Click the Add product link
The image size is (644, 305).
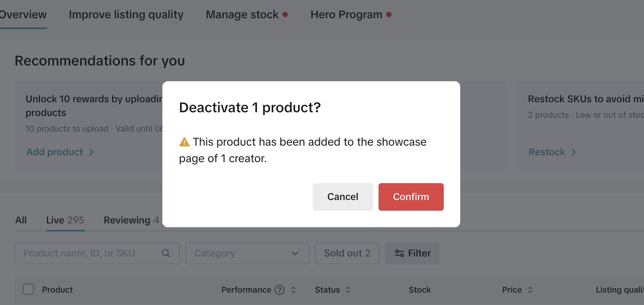55,152
